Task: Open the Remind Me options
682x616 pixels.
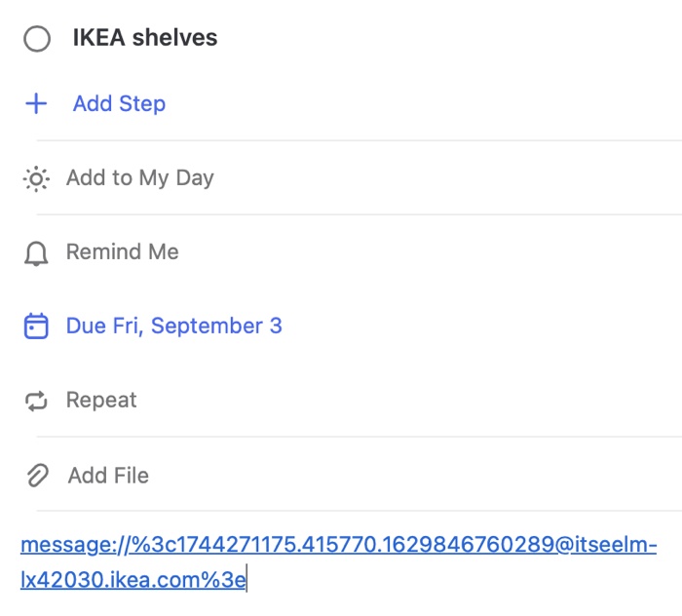Action: 122,252
